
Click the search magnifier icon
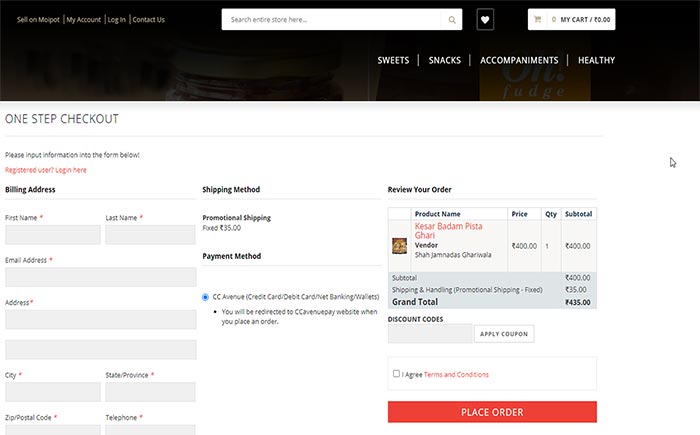click(x=452, y=20)
